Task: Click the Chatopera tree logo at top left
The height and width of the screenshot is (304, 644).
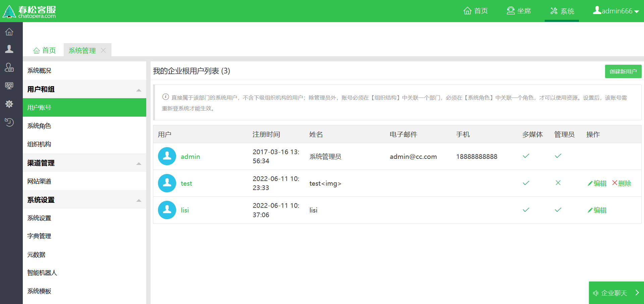Action: click(9, 11)
